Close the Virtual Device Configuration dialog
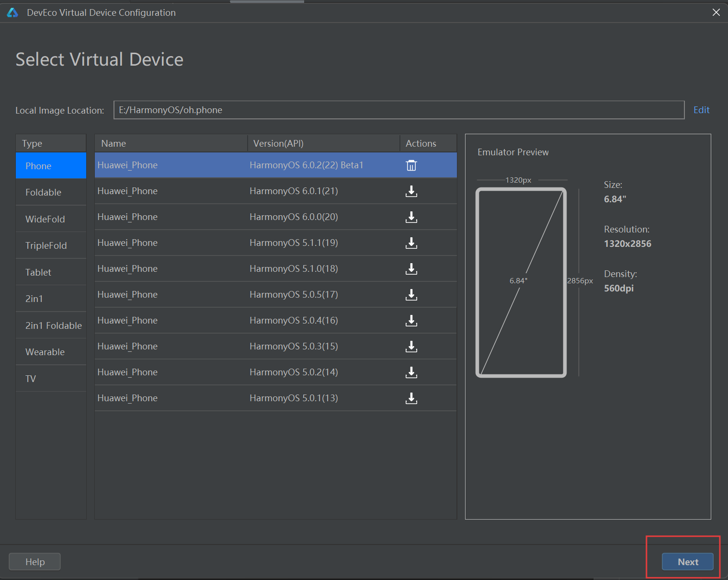Viewport: 728px width, 580px height. click(x=716, y=12)
